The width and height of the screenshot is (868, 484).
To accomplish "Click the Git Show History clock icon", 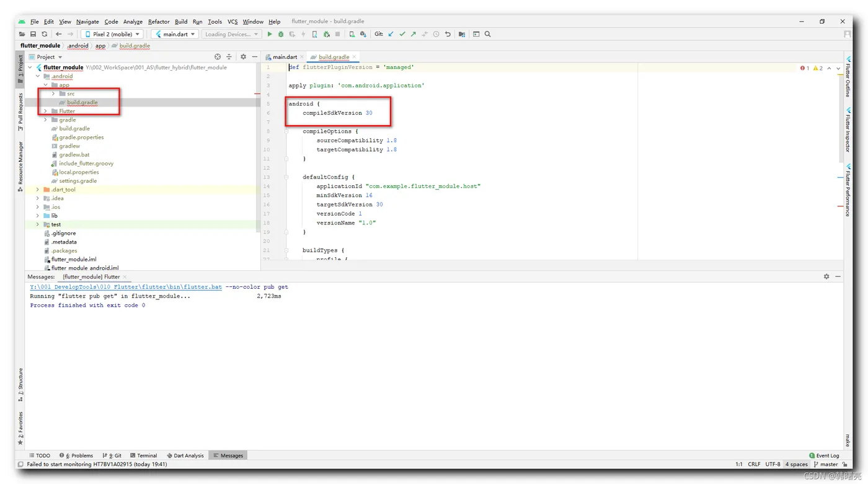I will tap(436, 34).
